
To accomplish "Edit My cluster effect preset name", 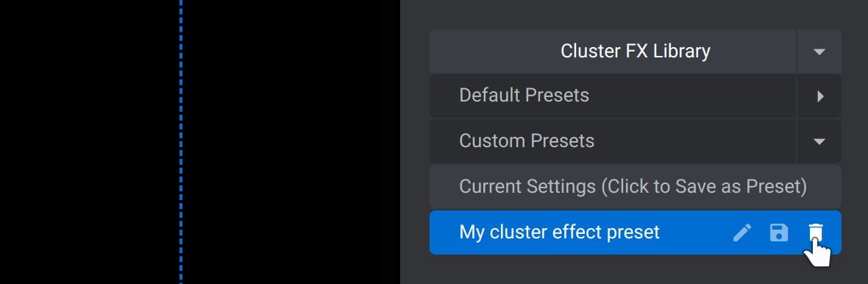I will [x=742, y=232].
